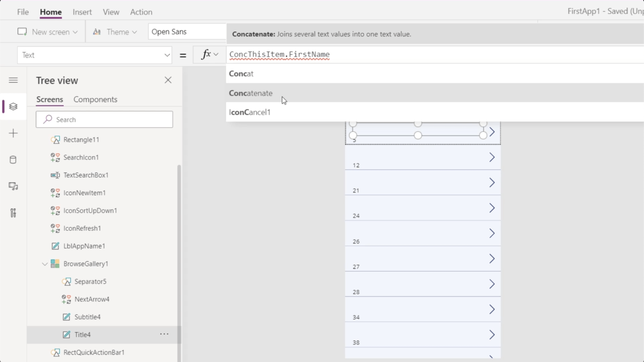Click the Subtitle4 label icon
The width and height of the screenshot is (644, 362).
click(x=66, y=317)
